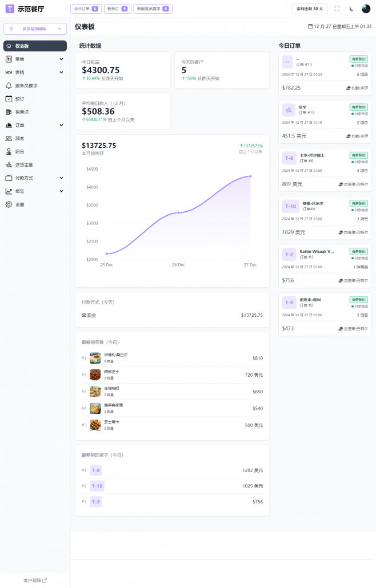Open 设置 gear icon
The image size is (376, 588).
[9, 204]
